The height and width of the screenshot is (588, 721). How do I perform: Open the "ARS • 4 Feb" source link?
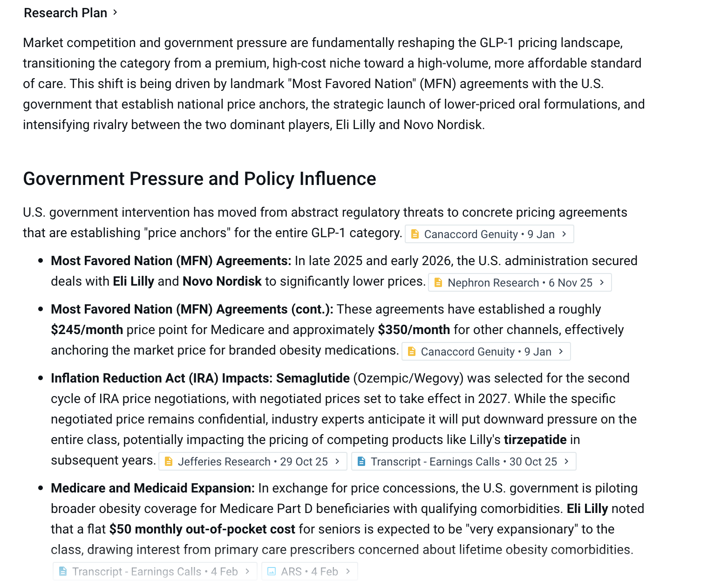(309, 572)
